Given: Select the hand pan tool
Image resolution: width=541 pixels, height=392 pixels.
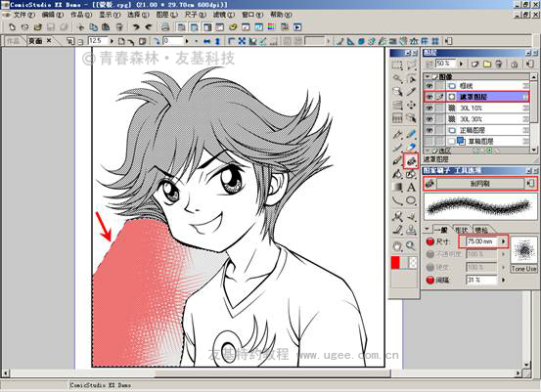Looking at the screenshot, I should [397, 245].
